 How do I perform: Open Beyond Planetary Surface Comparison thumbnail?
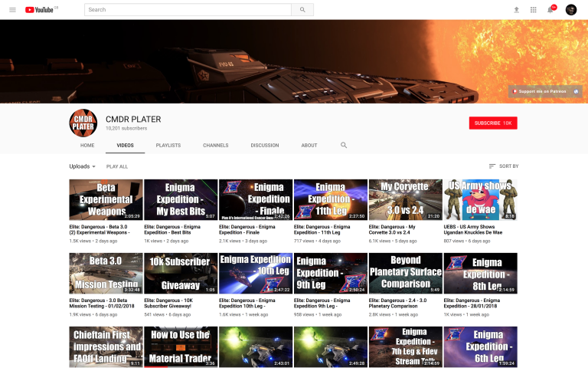click(x=406, y=274)
